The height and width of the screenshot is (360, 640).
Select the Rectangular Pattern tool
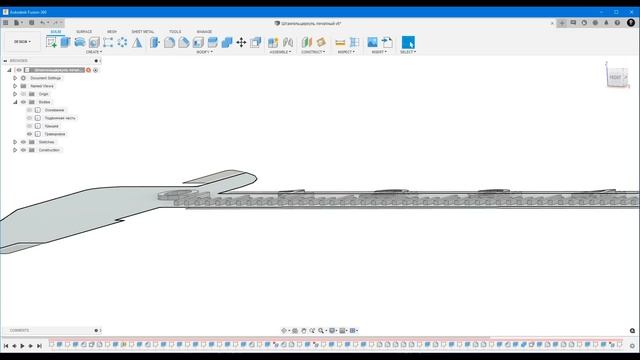click(108, 42)
